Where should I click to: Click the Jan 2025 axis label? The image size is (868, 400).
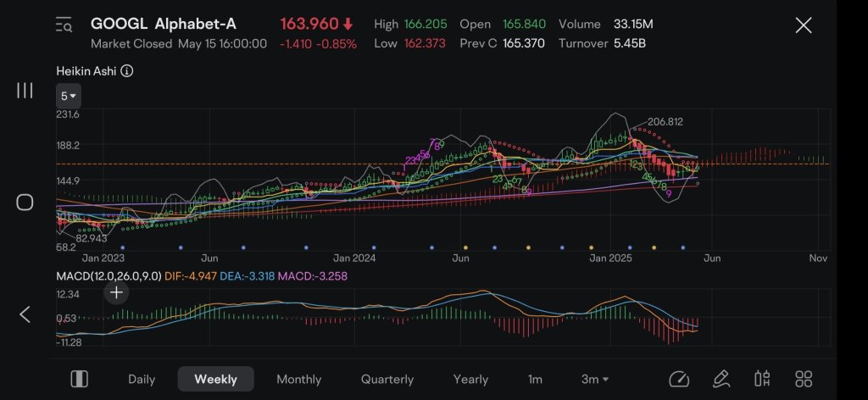point(610,258)
